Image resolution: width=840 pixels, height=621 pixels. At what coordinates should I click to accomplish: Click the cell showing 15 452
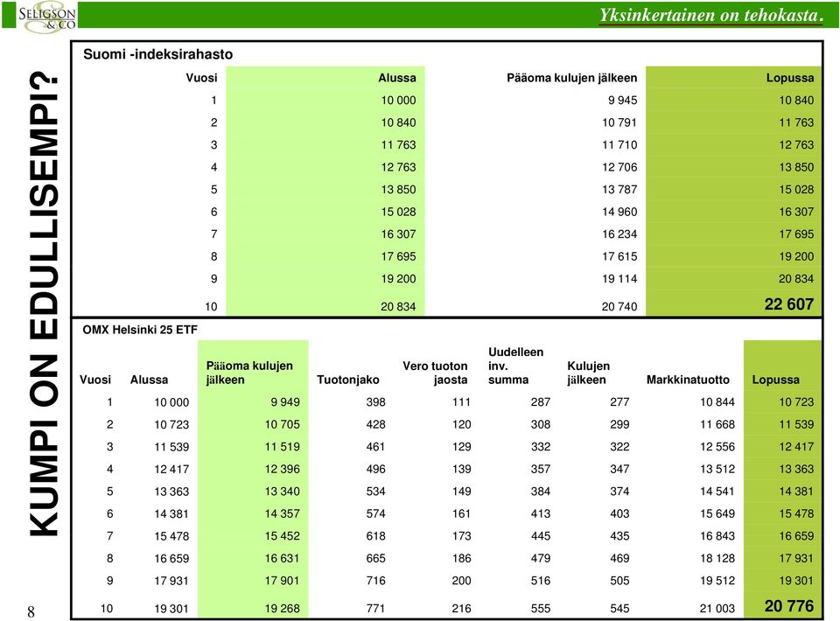[x=283, y=536]
